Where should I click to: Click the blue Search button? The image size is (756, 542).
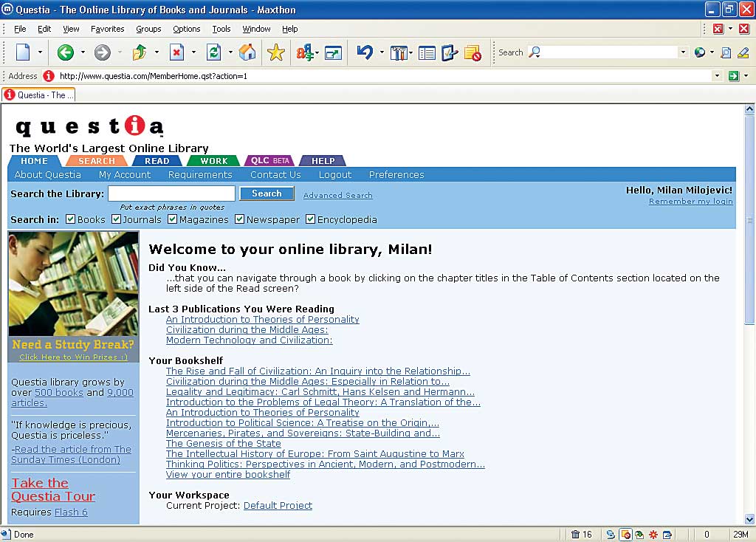(267, 193)
